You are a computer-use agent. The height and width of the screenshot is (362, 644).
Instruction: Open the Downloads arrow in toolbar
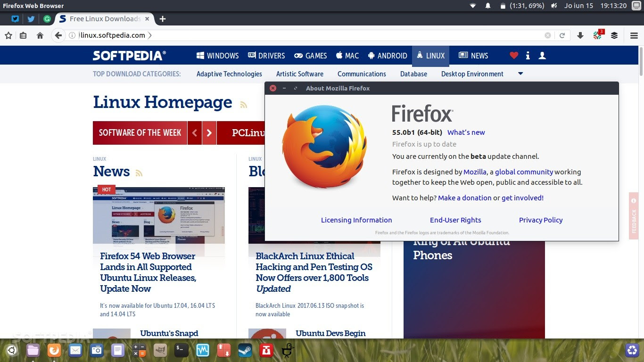580,35
